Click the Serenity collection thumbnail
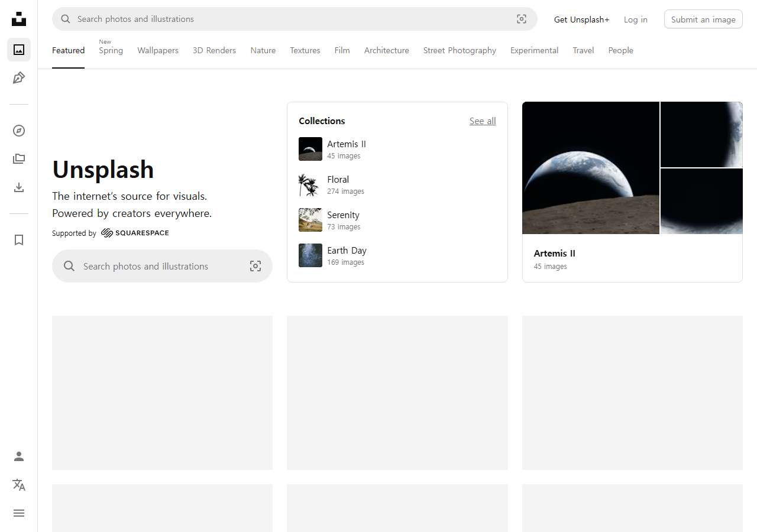 coord(310,220)
